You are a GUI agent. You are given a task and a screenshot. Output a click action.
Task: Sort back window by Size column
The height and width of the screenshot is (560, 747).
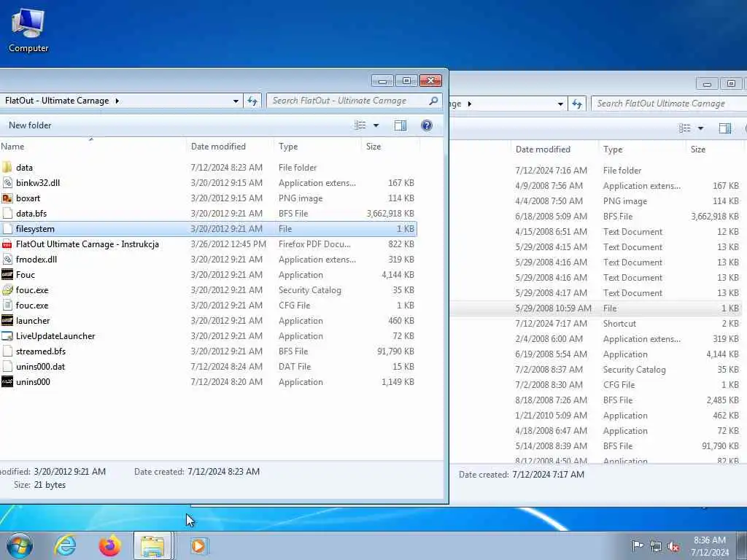(x=715, y=149)
